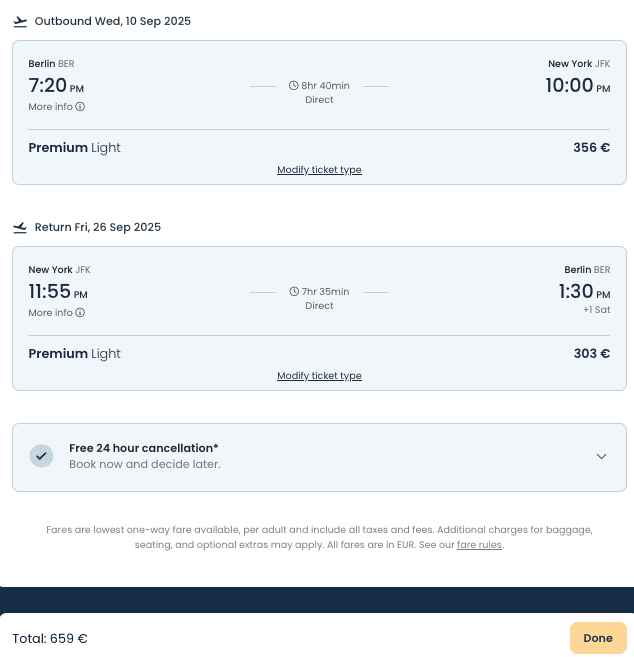Viewport: 634px width, 657px height.
Task: Click the outbound flight duration clock icon
Action: click(294, 86)
